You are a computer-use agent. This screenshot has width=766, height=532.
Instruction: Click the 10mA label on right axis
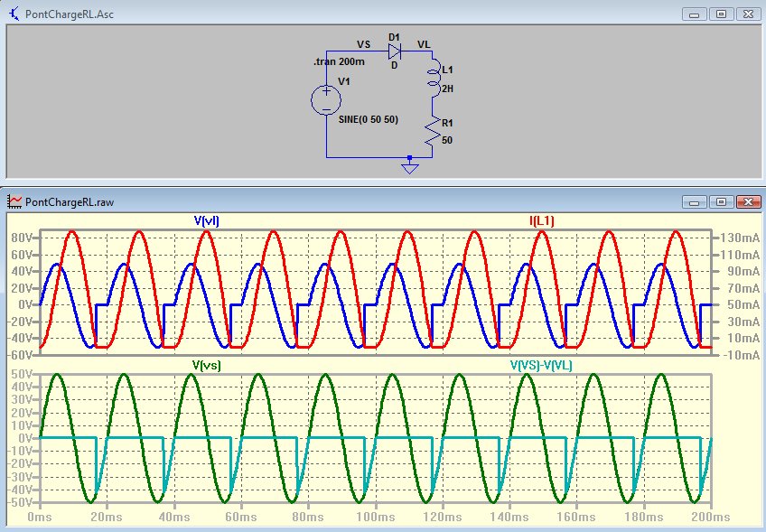[743, 338]
